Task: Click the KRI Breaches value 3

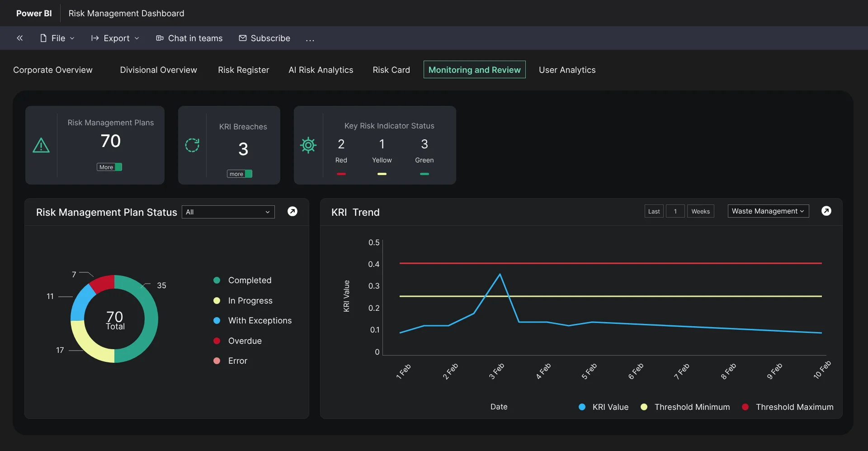Action: [243, 149]
